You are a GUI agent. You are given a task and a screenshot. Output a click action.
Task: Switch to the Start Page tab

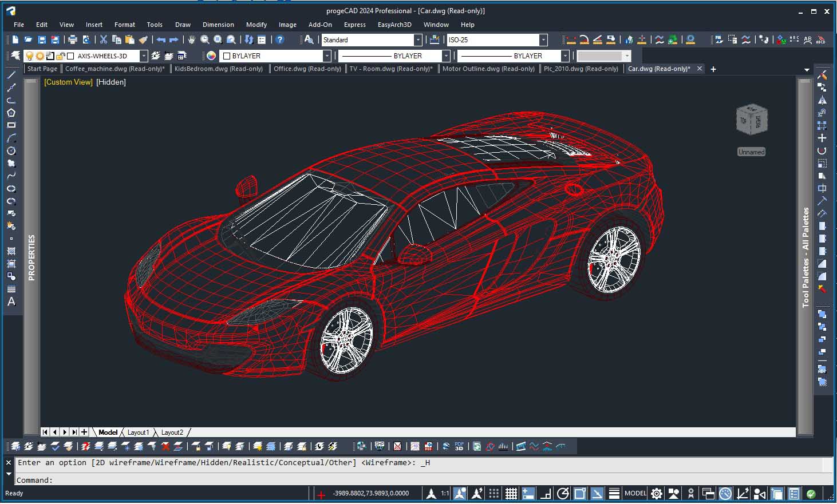[x=42, y=69]
